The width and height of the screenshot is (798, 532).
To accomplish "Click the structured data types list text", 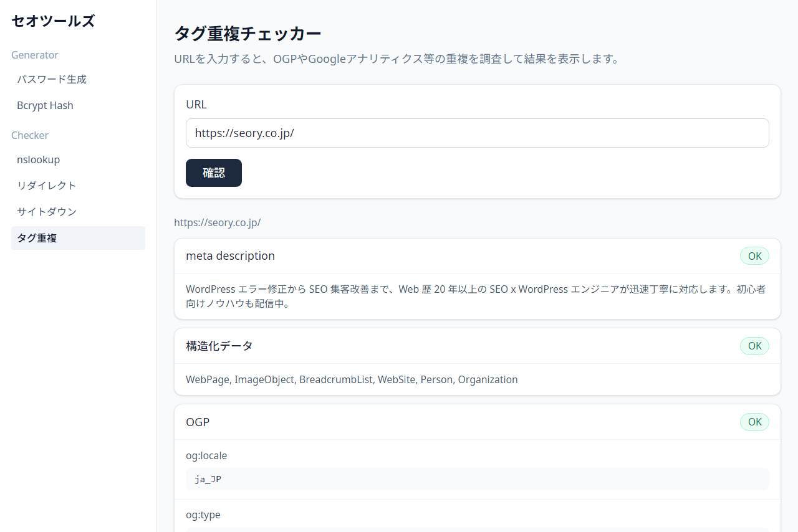I will click(352, 380).
